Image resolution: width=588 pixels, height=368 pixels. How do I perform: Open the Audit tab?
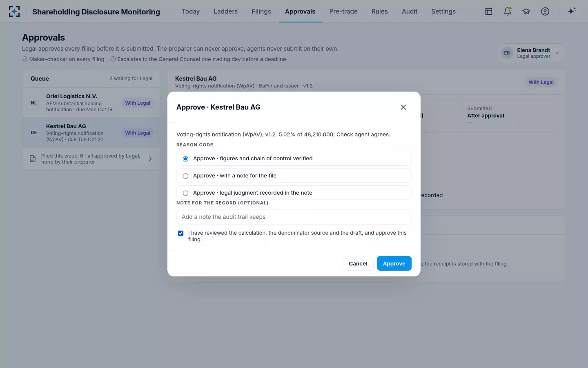(x=410, y=11)
